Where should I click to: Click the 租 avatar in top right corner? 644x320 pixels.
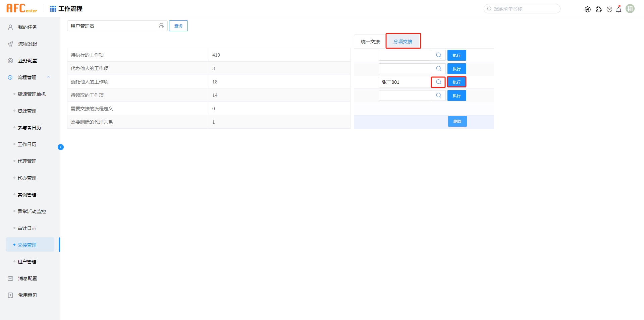(x=630, y=8)
